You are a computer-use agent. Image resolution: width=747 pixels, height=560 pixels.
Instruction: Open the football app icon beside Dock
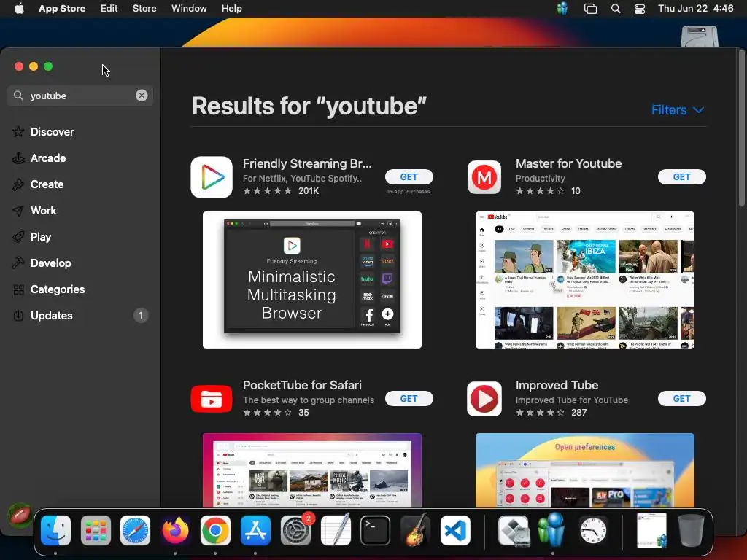tap(20, 516)
